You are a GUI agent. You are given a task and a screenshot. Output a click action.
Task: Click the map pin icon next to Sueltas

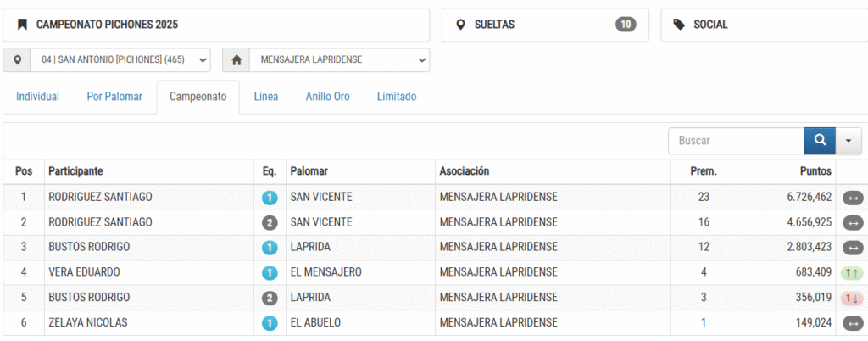point(460,25)
